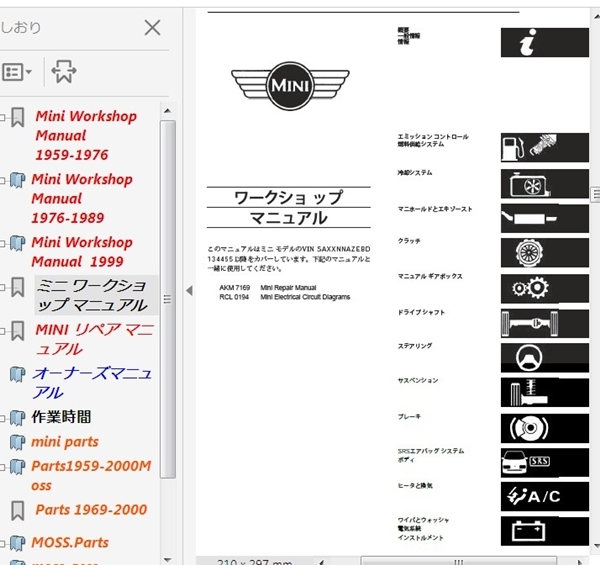The height and width of the screenshot is (565, 600).
Task: Open Mini Workshop Manual 1999 bookmark
Action: [x=82, y=252]
